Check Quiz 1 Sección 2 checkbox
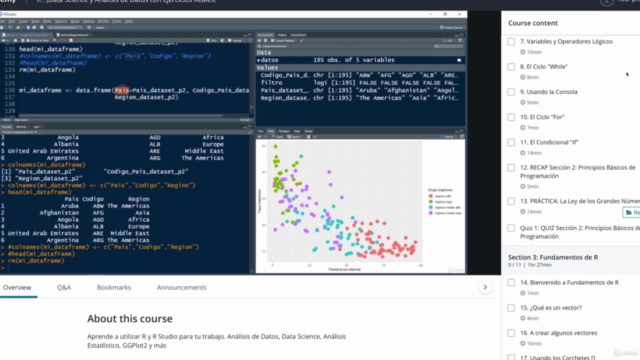The height and width of the screenshot is (360, 640). 511,228
